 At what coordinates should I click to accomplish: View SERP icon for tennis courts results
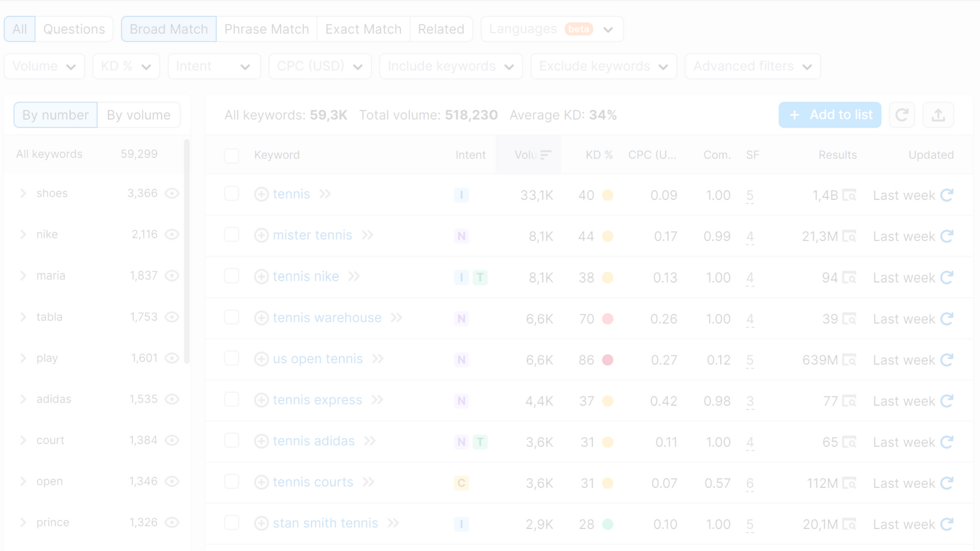click(x=849, y=483)
